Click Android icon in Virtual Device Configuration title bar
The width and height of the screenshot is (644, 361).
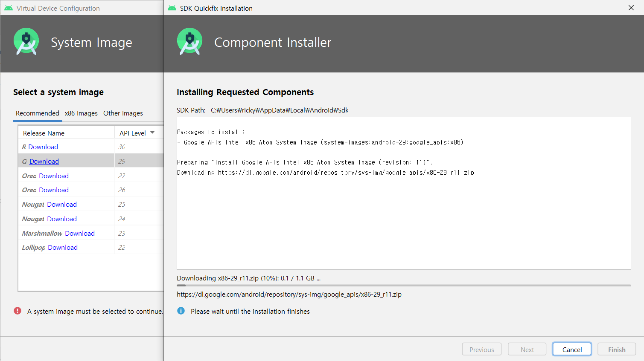[9, 8]
